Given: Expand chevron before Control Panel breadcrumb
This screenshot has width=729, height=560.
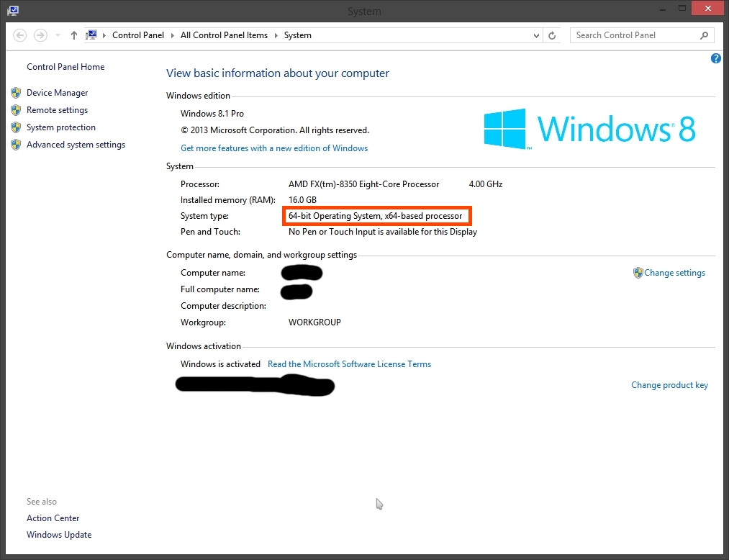Looking at the screenshot, I should (x=104, y=35).
